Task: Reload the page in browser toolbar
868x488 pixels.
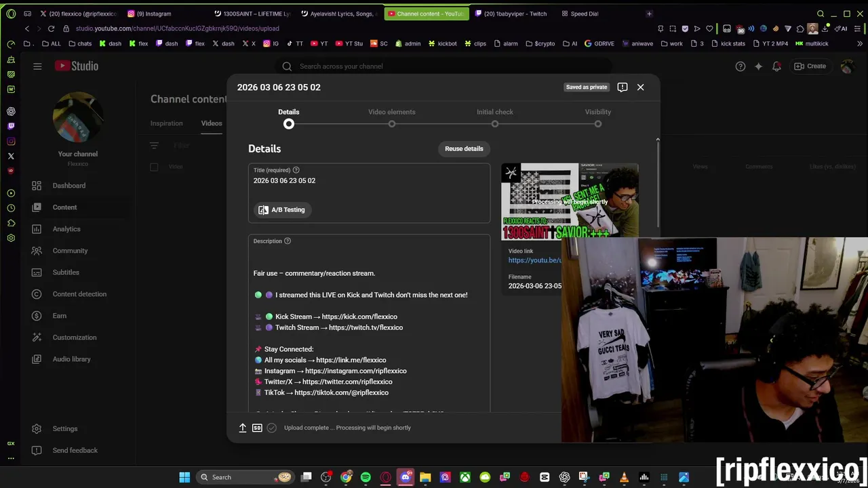Action: [51, 28]
